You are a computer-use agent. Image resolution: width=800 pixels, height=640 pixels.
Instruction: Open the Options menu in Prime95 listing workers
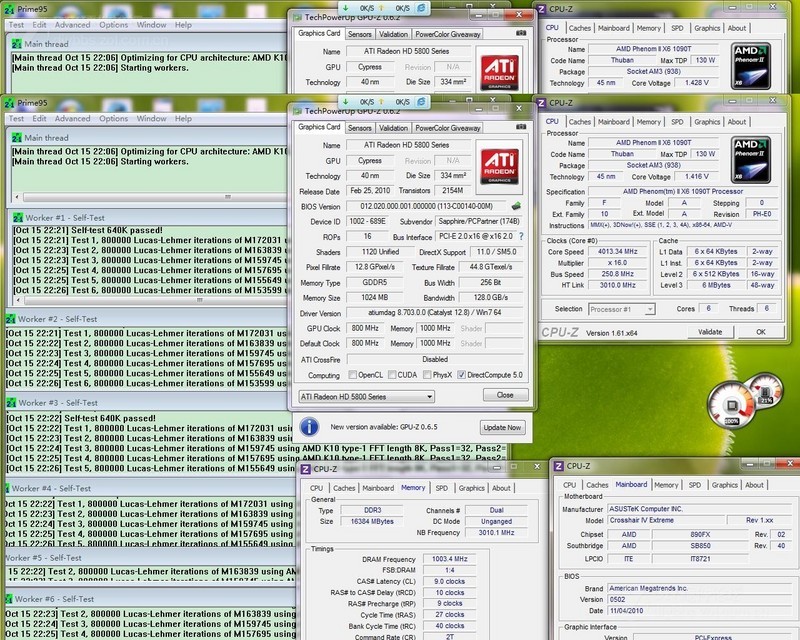pos(114,118)
